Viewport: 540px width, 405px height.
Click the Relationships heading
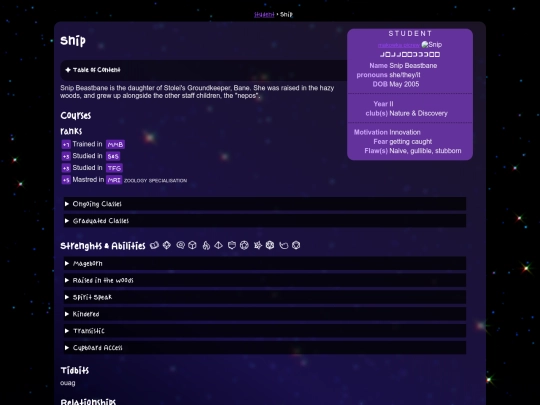(88, 402)
